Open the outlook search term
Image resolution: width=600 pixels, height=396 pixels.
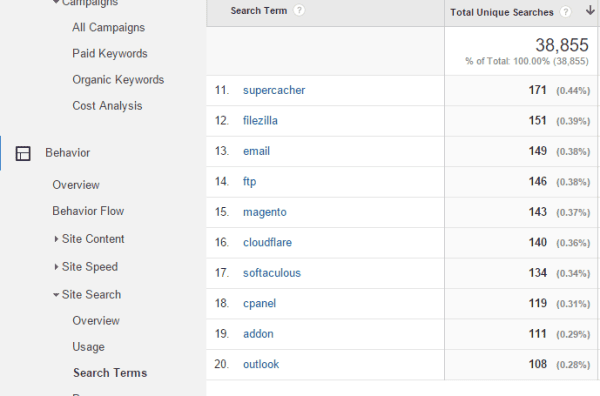(x=261, y=364)
